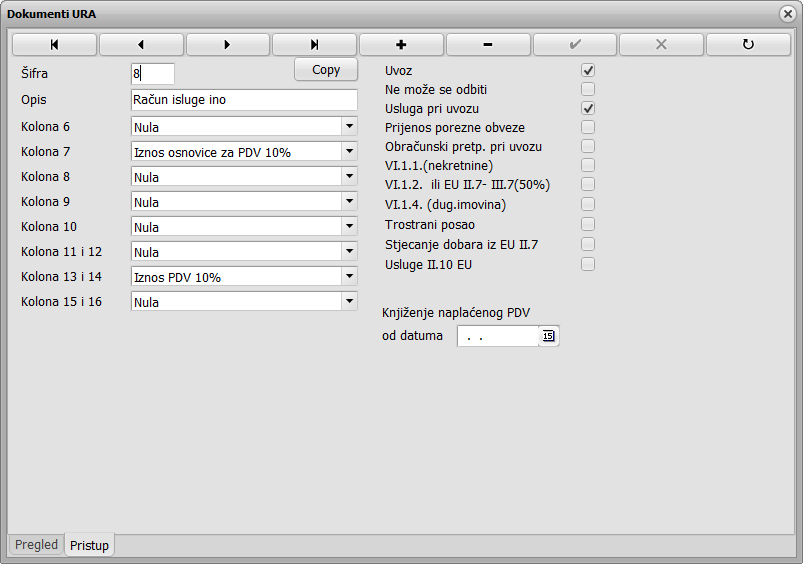Switch to the Pregled tab
This screenshot has width=803, height=564.
pos(36,545)
